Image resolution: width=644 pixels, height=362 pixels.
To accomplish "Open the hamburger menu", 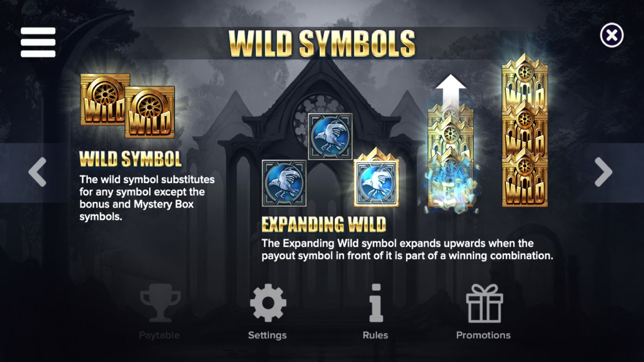I will pyautogui.click(x=38, y=42).
